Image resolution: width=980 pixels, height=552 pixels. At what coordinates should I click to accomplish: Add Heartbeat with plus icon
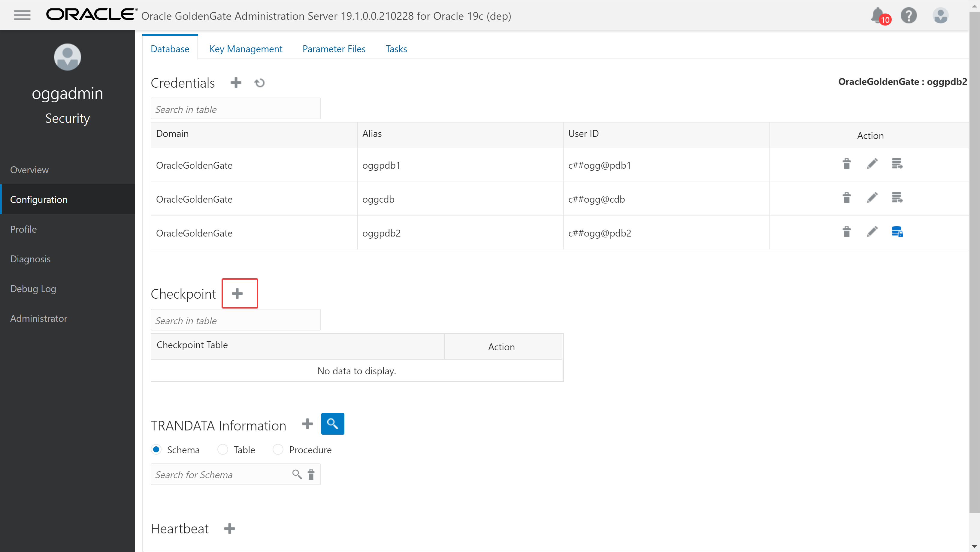click(x=229, y=529)
